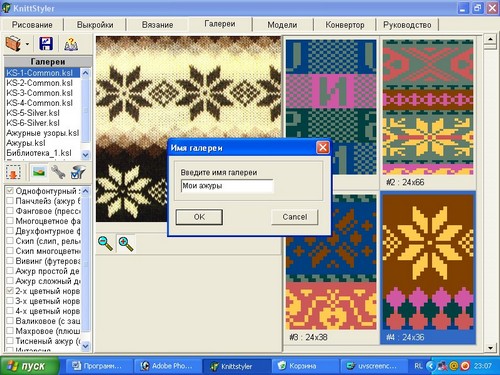
Task: Click filter list scroll-down arrow
Action: 86,346
